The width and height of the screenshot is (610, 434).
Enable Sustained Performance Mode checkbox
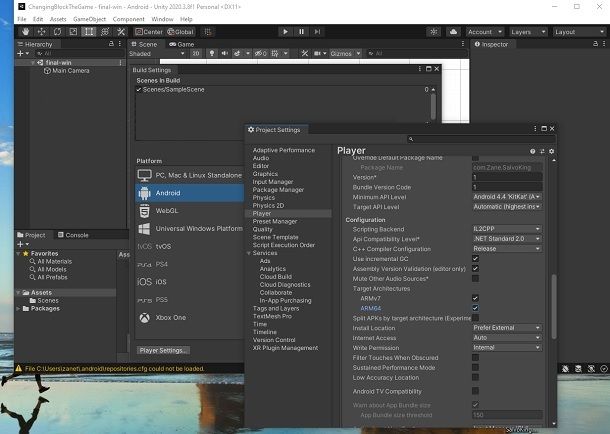point(475,368)
